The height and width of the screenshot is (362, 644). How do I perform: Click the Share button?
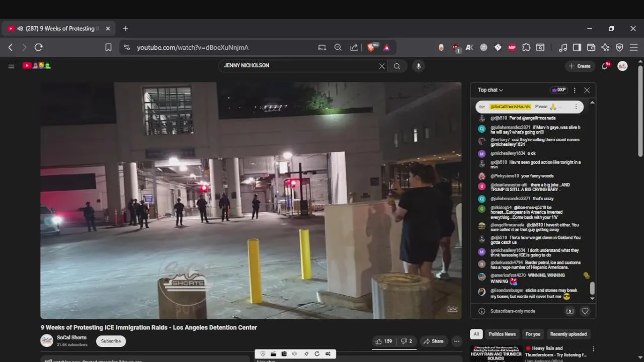click(x=433, y=341)
